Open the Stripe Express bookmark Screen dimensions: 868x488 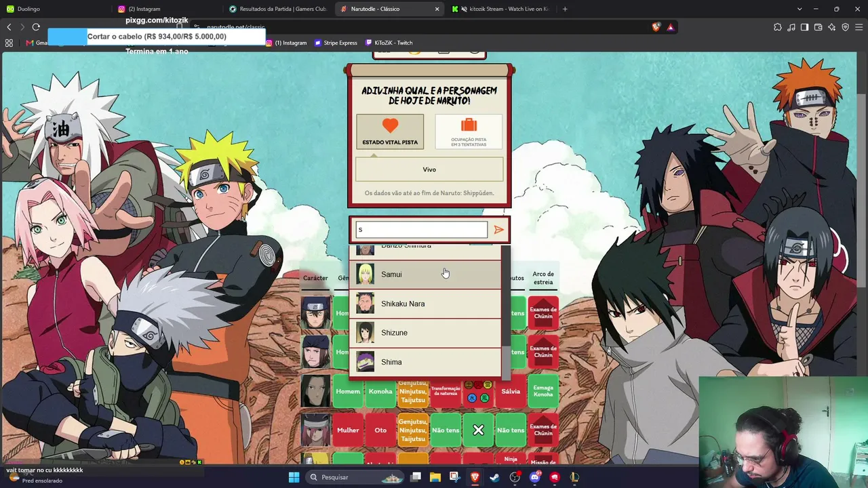click(x=336, y=43)
